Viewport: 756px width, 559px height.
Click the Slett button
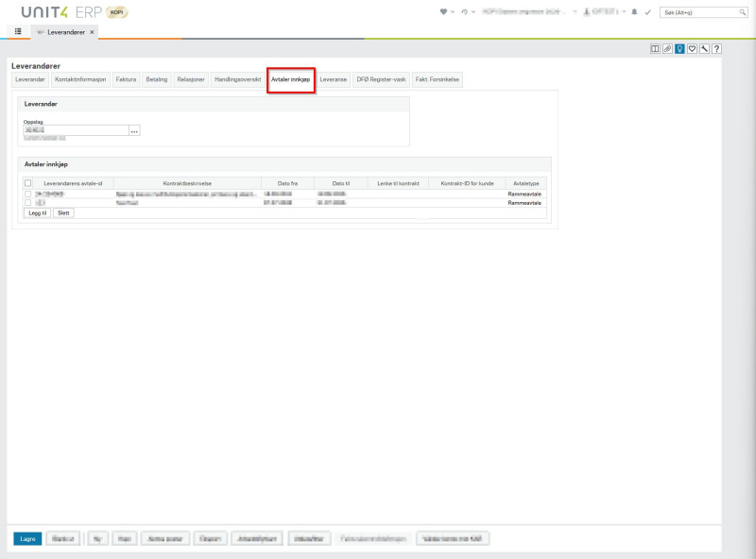click(x=63, y=213)
